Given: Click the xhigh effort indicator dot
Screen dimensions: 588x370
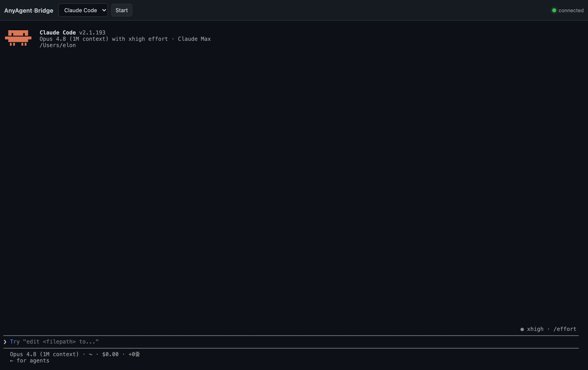Looking at the screenshot, I should click(x=522, y=329).
